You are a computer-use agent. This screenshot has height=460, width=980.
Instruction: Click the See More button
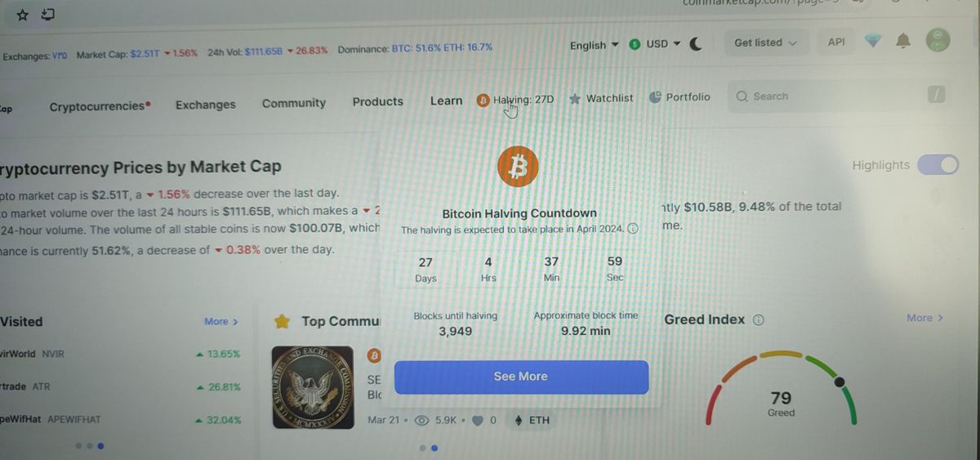(x=521, y=377)
